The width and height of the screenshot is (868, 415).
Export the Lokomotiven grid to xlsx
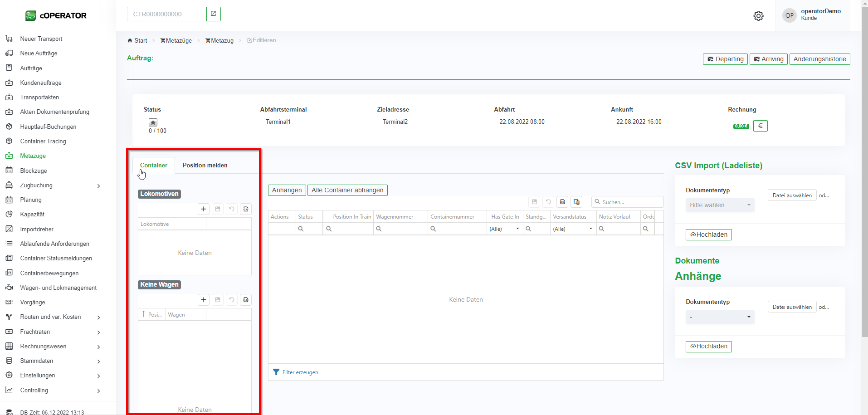246,209
